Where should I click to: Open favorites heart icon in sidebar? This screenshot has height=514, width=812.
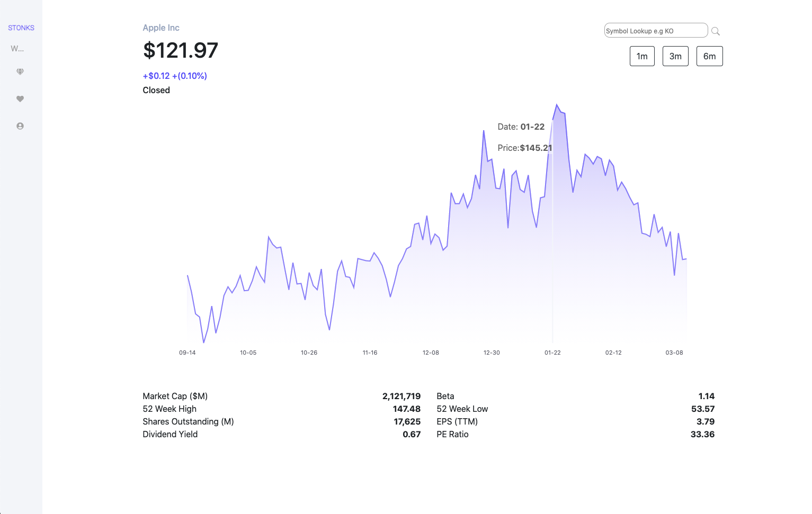click(x=20, y=99)
